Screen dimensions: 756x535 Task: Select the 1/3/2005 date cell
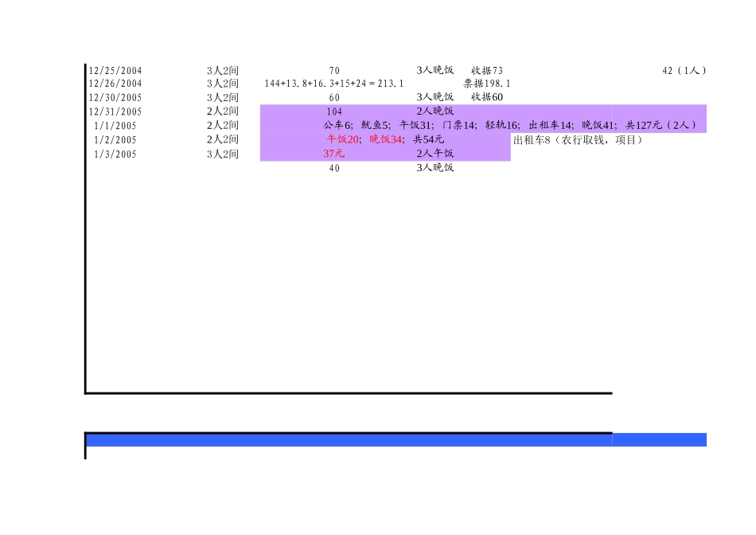115,154
